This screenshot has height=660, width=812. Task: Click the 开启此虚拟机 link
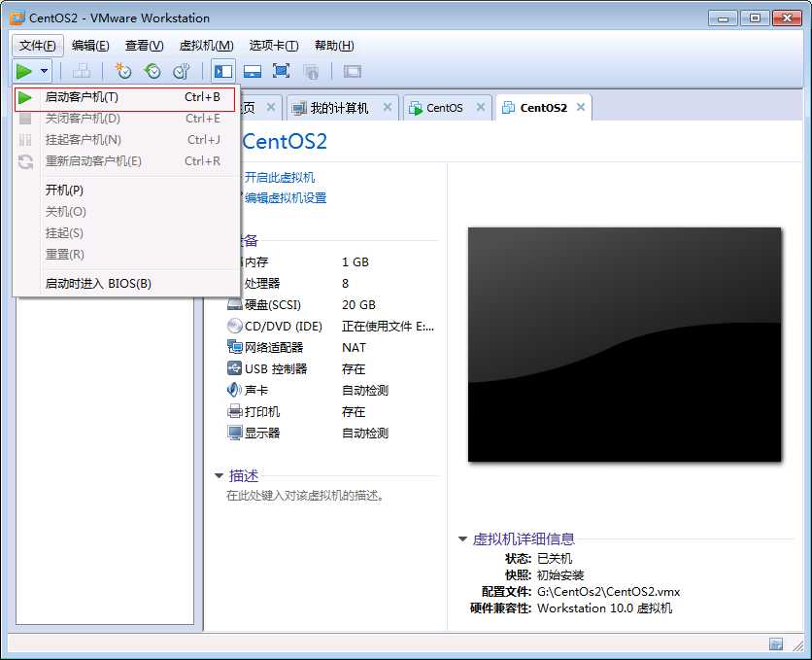pos(280,177)
